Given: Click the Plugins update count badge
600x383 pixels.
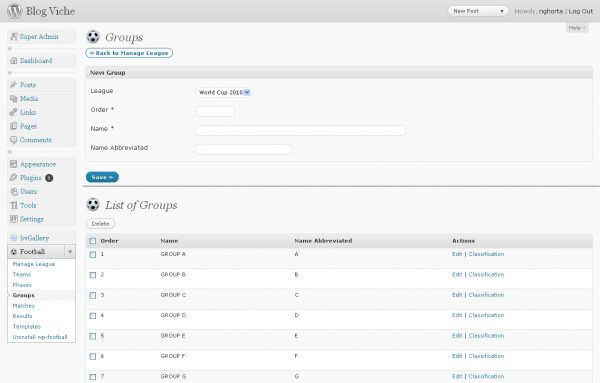Looking at the screenshot, I should (49, 178).
